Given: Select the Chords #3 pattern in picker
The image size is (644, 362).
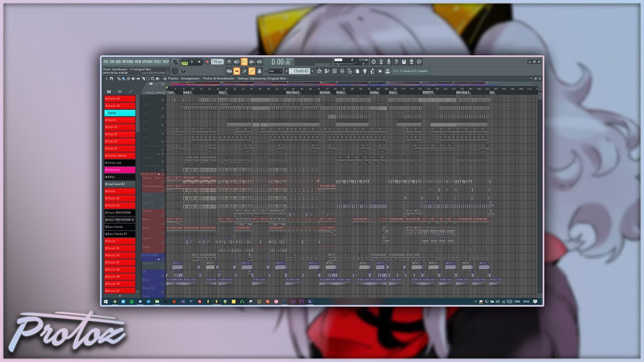Looking at the screenshot, I should pyautogui.click(x=120, y=99).
